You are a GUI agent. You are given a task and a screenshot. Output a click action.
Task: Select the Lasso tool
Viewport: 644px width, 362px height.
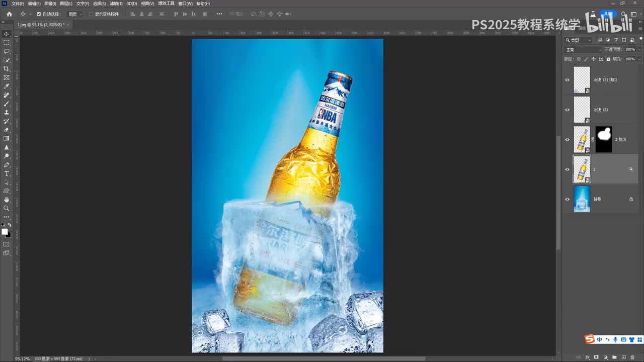[7, 51]
